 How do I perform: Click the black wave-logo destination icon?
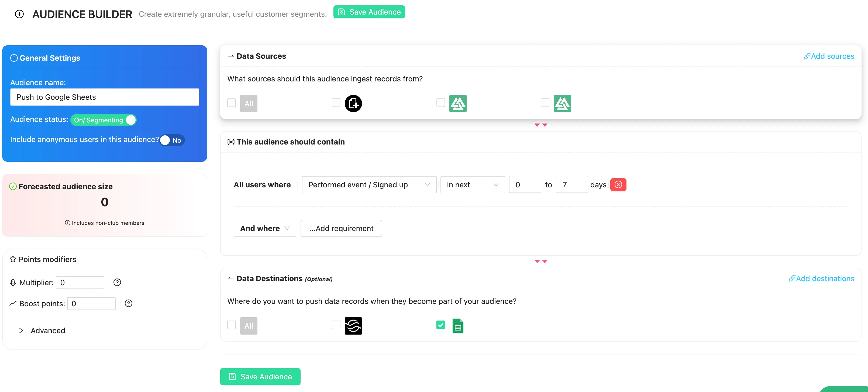coord(353,326)
